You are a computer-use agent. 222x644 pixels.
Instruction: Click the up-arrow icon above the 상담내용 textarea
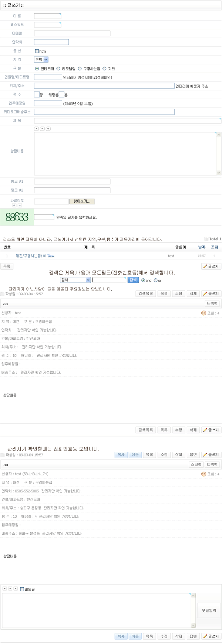point(36,129)
